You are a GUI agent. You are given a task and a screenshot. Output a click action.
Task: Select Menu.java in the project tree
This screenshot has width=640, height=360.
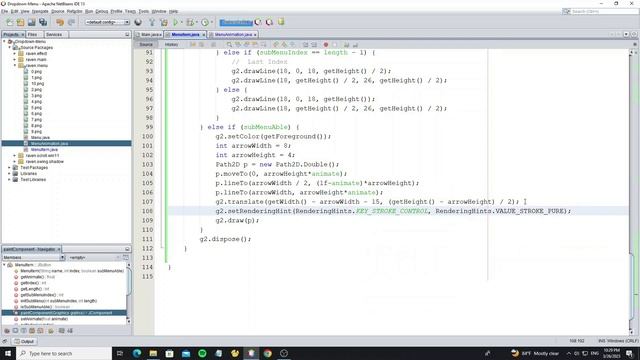[40, 138]
